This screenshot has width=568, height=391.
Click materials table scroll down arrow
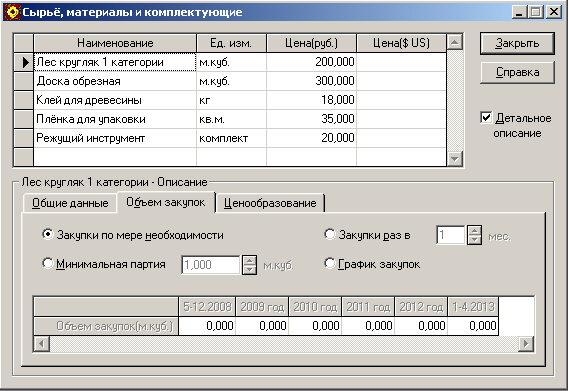455,159
